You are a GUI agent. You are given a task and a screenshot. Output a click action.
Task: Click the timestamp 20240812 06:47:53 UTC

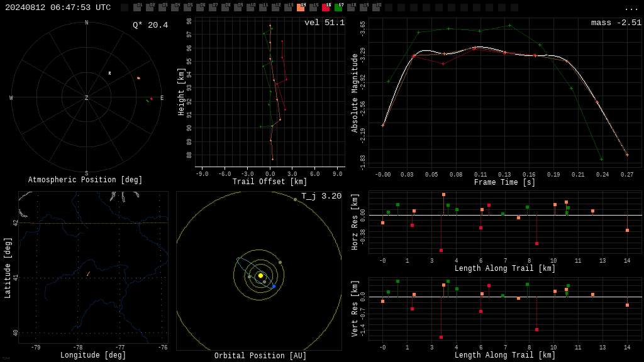58,8
